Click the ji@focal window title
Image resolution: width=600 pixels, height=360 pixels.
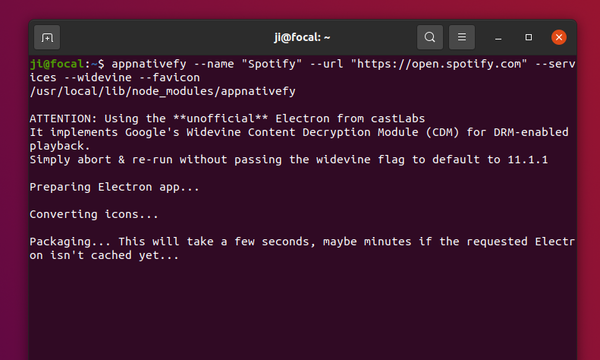pyautogui.click(x=302, y=37)
